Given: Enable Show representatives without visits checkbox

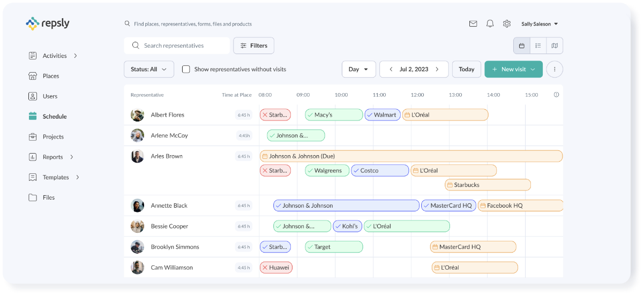Looking at the screenshot, I should click(x=186, y=69).
